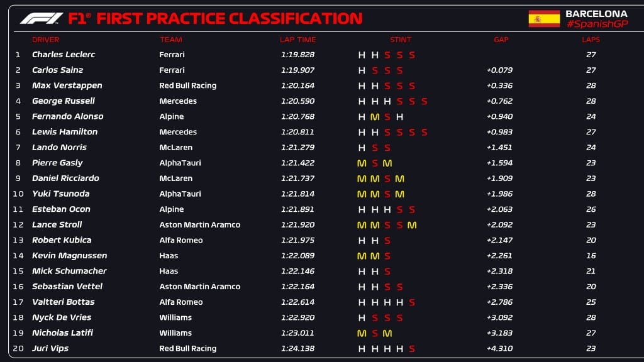Click the Alfa Romeo team in Kubica's row
The image size is (644, 362).
(x=181, y=240)
